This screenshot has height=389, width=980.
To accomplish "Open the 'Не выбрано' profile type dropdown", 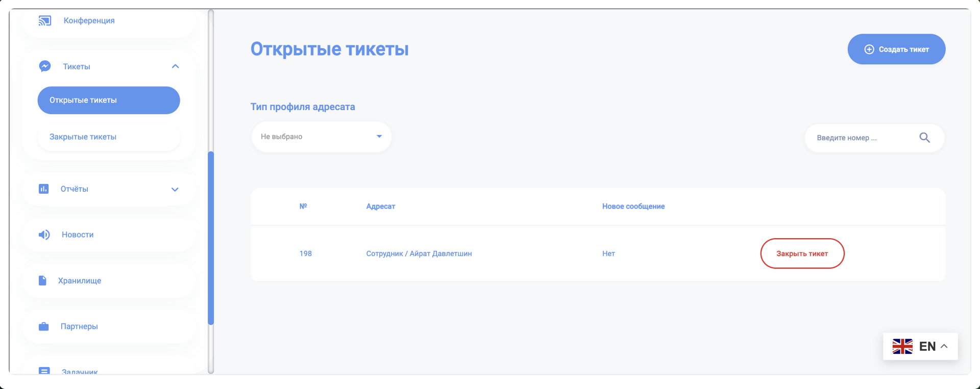I will coord(321,137).
